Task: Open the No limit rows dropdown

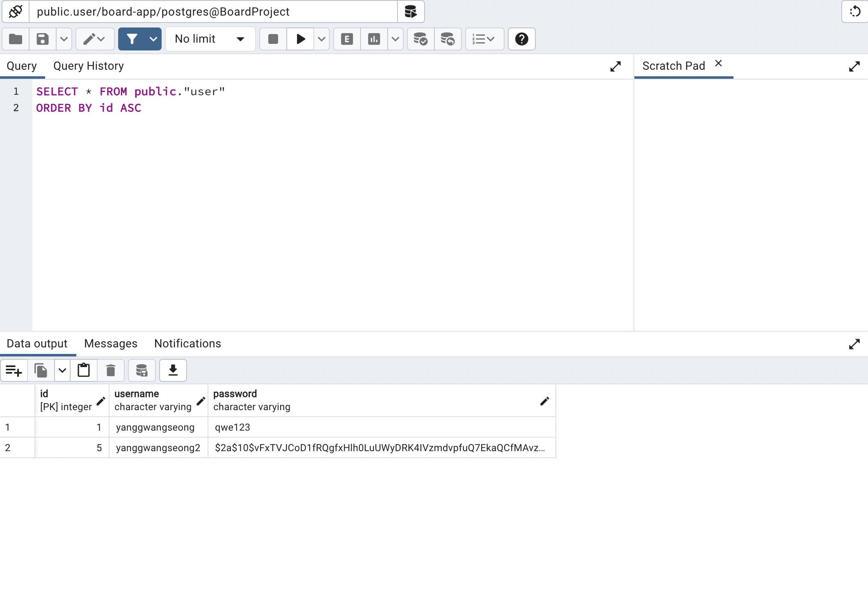Action: 210,39
